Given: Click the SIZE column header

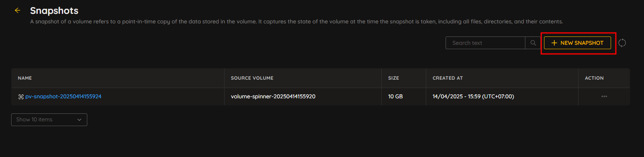Looking at the screenshot, I should 394,78.
